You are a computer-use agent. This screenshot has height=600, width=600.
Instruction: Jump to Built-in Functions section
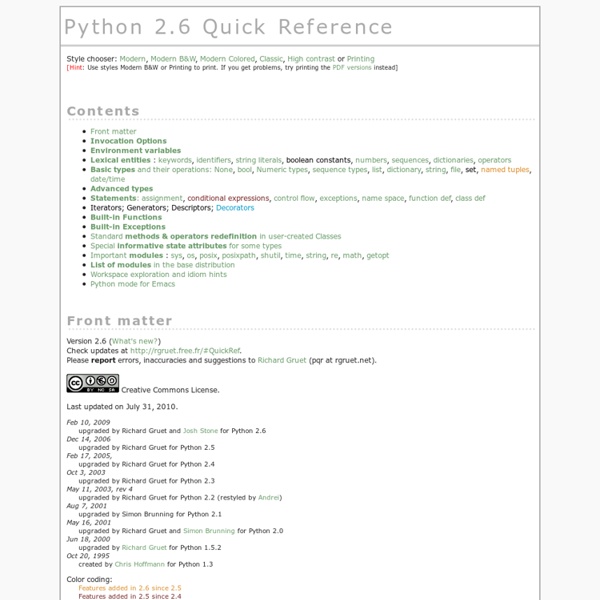point(126,217)
